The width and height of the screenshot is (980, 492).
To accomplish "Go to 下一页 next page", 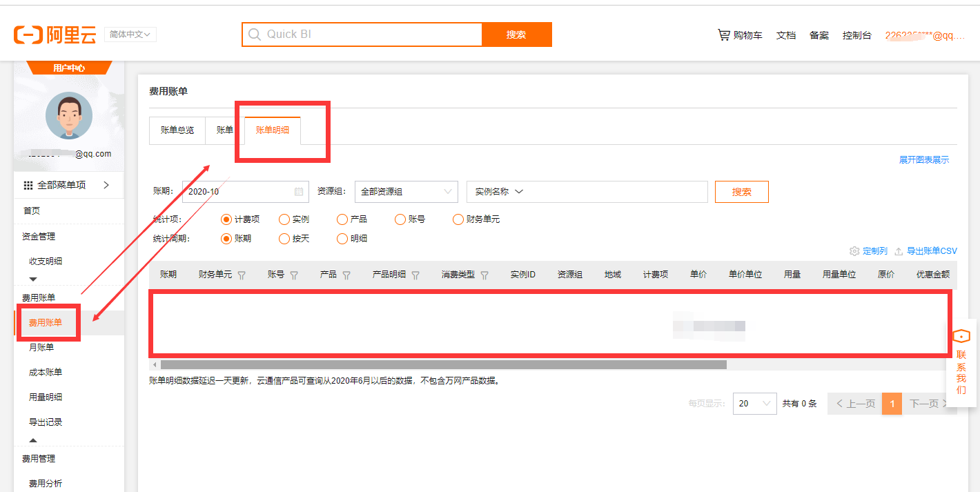I will click(929, 404).
